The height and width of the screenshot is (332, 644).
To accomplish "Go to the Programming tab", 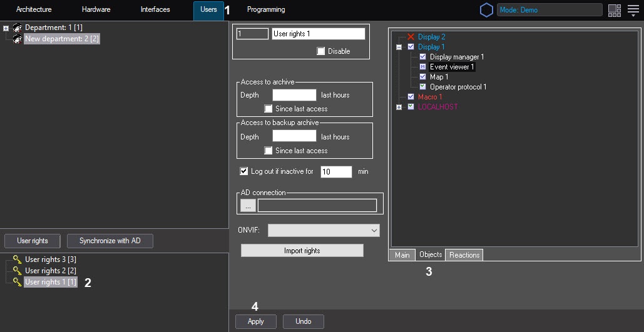I will (266, 9).
